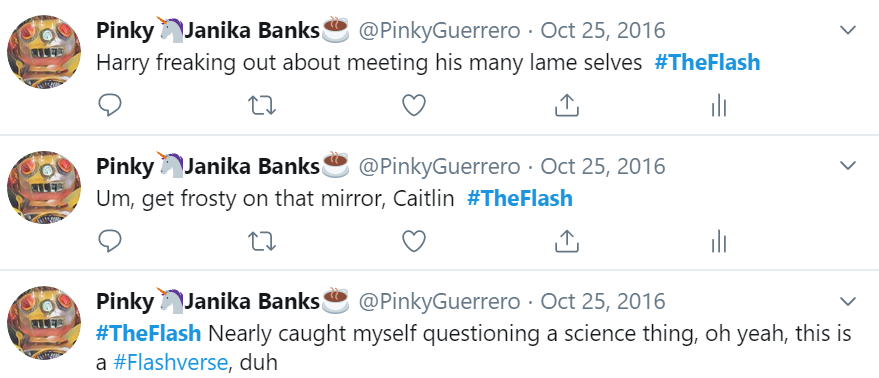This screenshot has height=378, width=879.
Task: Share the Caitlin mirror tweet
Action: pos(566,241)
